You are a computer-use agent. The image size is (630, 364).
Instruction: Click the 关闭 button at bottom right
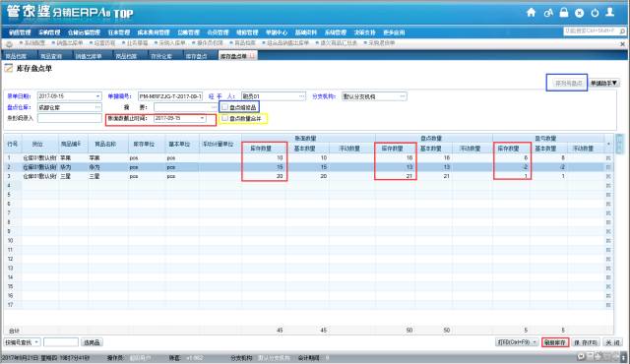point(612,342)
